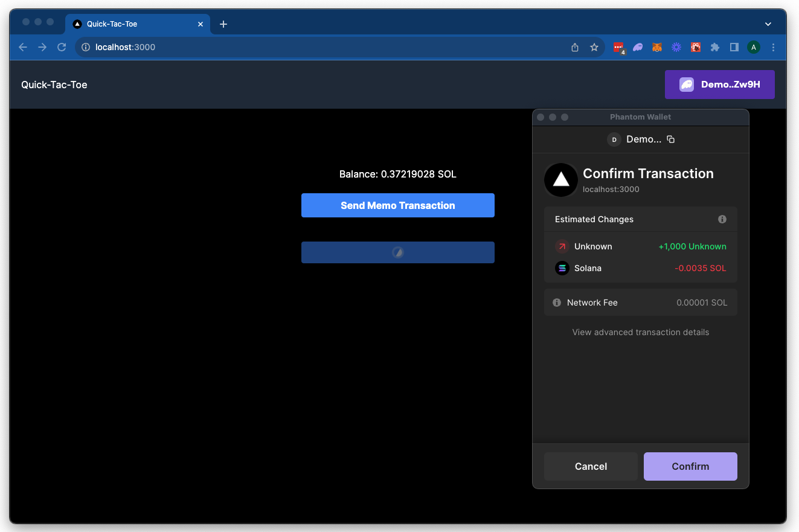Toggle the browser side panel icon
The image size is (799, 532).
(x=734, y=47)
